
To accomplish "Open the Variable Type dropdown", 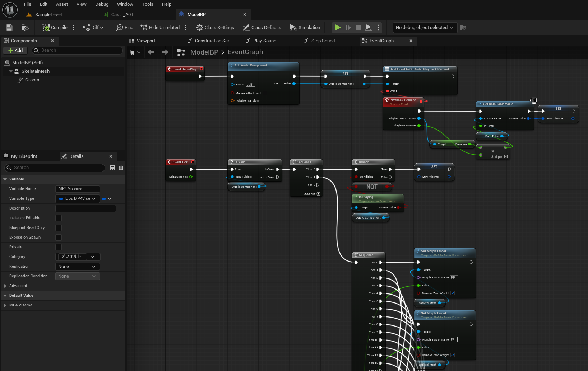I will click(x=78, y=199).
